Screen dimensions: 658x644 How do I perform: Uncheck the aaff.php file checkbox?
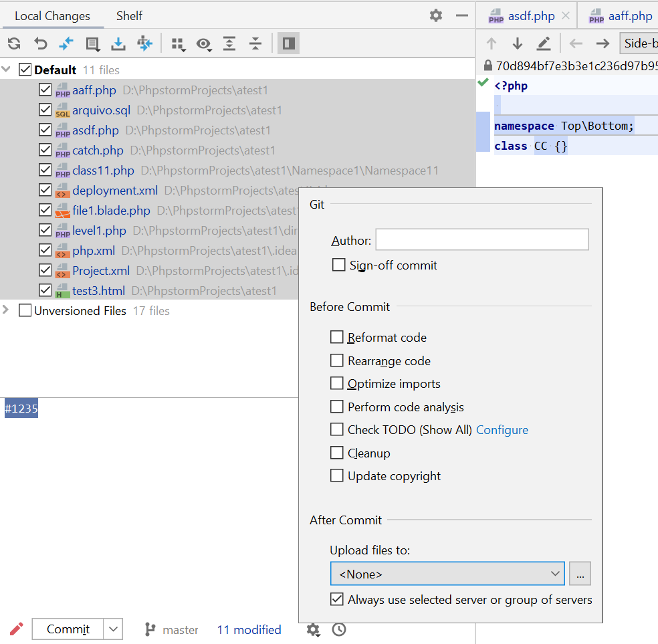45,90
